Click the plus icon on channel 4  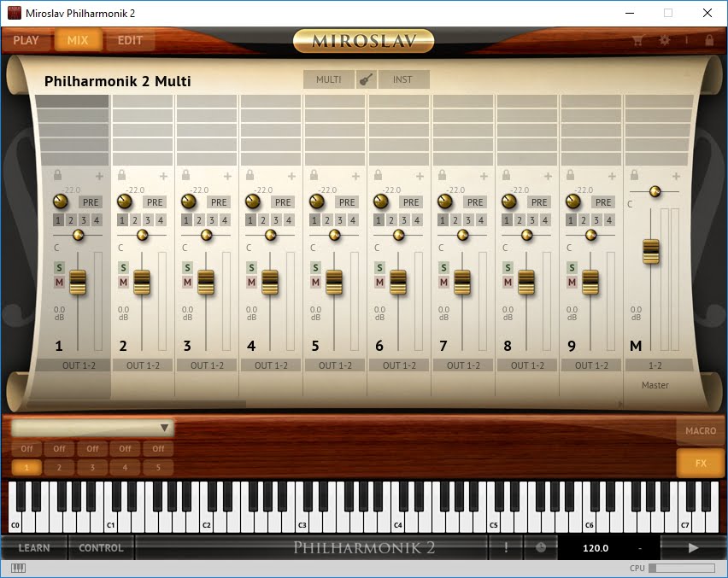click(x=291, y=176)
